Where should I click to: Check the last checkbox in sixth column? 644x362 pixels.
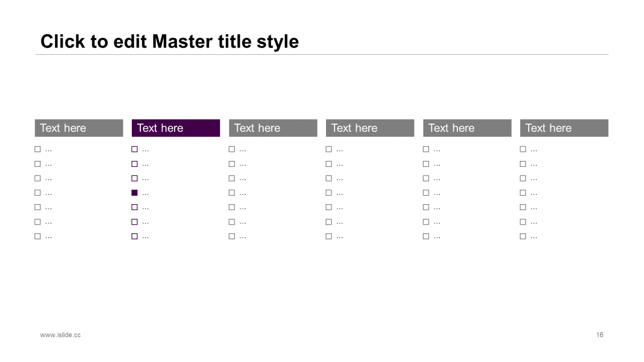(523, 236)
